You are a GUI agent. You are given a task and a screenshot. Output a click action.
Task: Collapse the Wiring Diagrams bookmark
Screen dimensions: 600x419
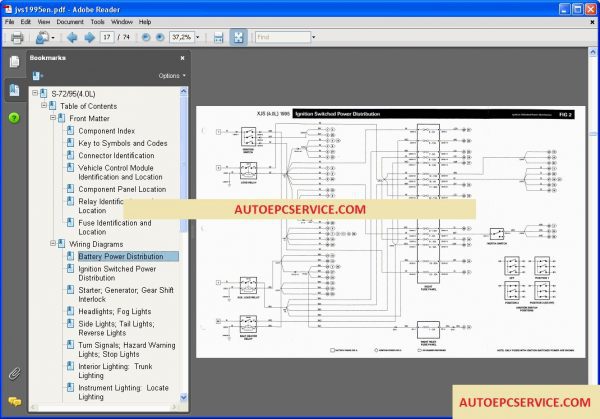pyautogui.click(x=53, y=243)
